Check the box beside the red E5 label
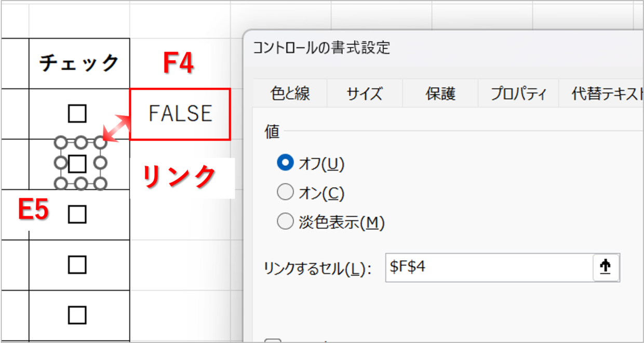 pyautogui.click(x=77, y=214)
